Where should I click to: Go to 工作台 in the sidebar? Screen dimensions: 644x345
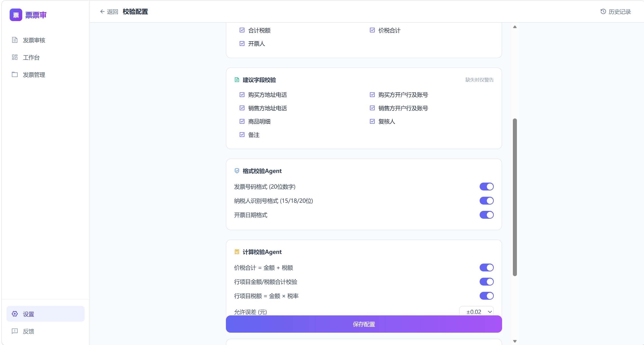pos(46,57)
